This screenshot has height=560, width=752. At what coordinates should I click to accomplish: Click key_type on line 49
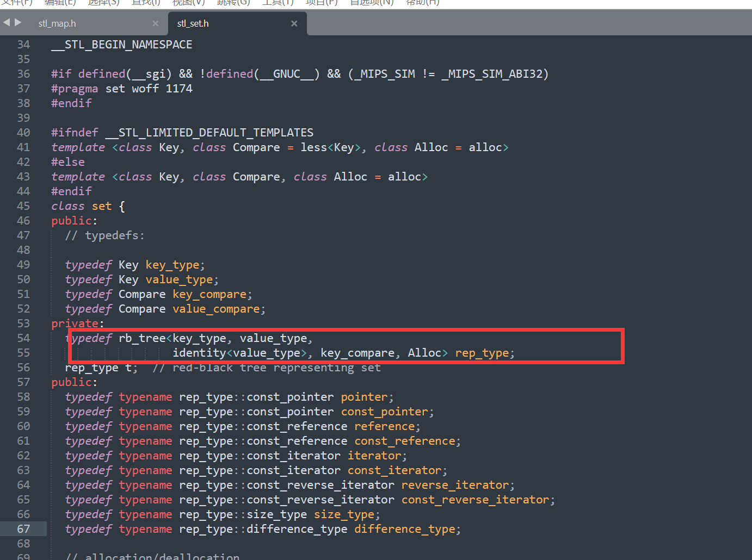(x=172, y=265)
